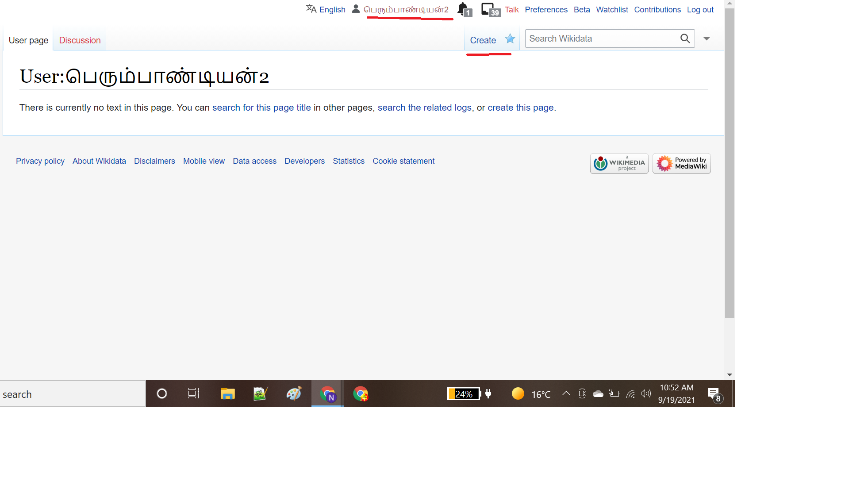This screenshot has width=868, height=478.
Task: Toggle the watchlist star icon
Action: pos(510,39)
